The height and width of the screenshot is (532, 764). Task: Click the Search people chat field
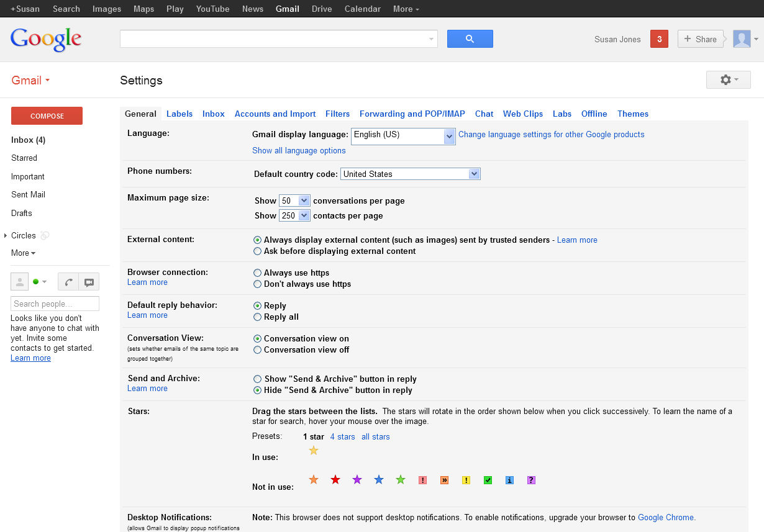pyautogui.click(x=55, y=304)
